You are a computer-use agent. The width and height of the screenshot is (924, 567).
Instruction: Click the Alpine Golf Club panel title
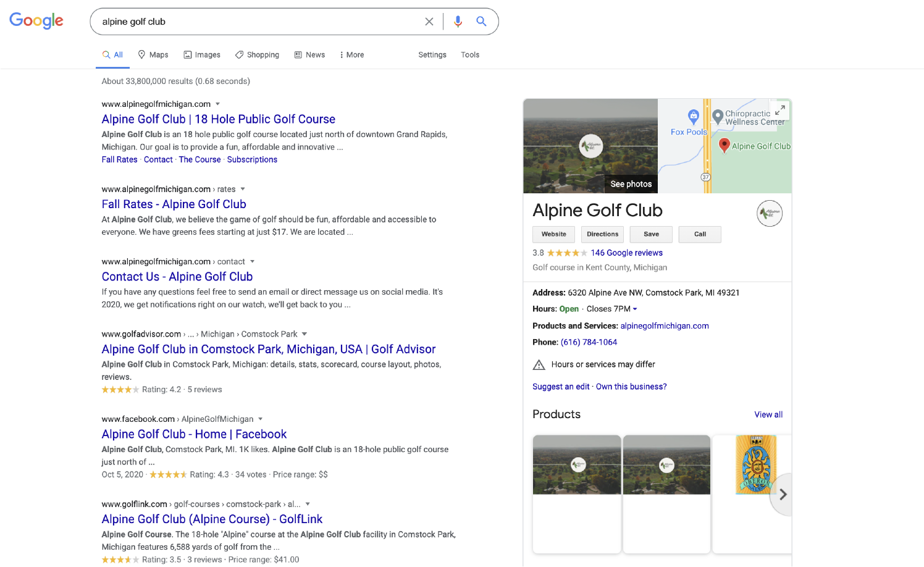coord(597,211)
